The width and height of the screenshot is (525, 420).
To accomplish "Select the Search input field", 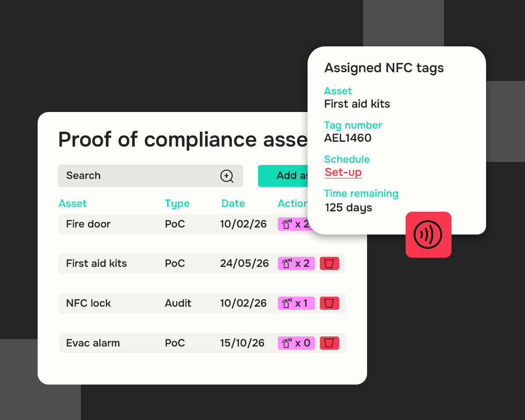I will coord(131,176).
